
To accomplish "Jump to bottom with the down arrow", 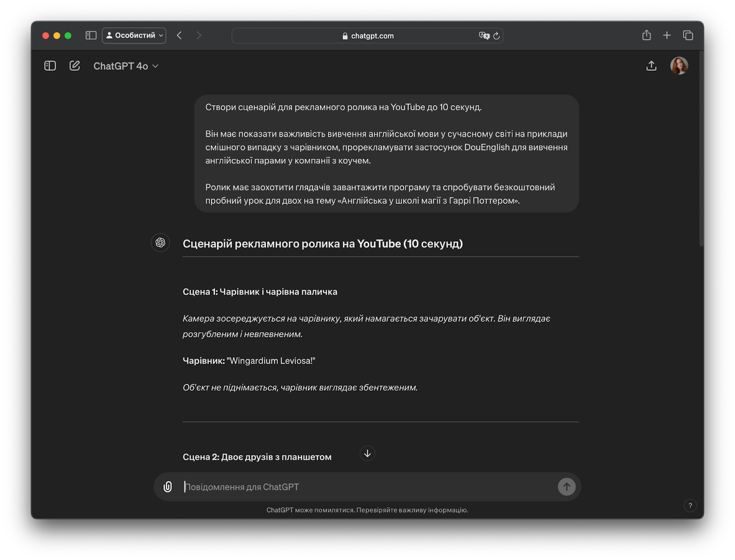I will [x=367, y=454].
